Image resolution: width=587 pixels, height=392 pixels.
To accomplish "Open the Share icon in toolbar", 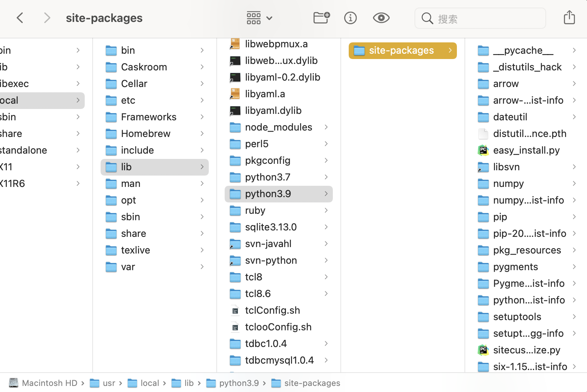I will pos(569,18).
